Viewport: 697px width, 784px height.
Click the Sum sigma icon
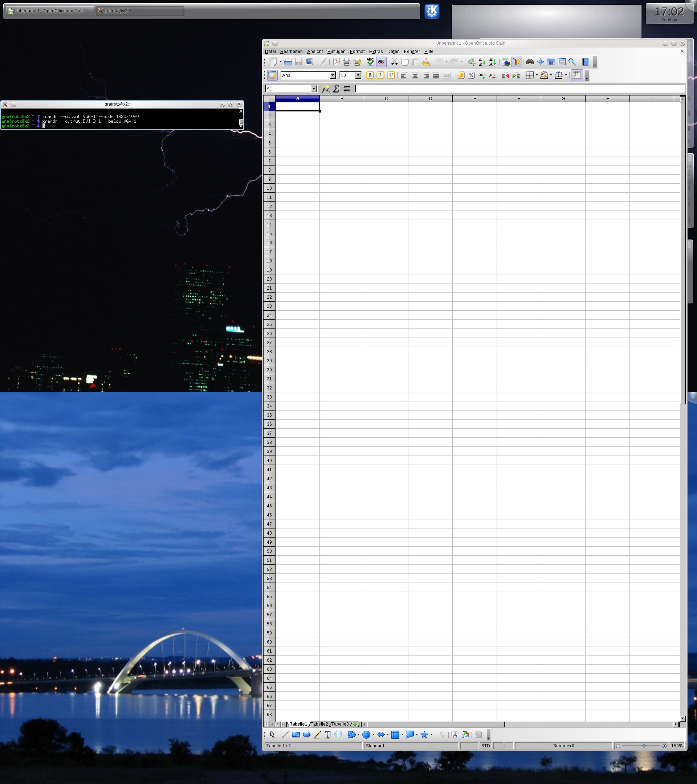point(336,89)
